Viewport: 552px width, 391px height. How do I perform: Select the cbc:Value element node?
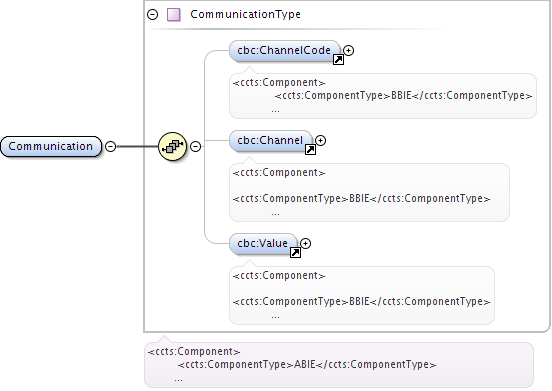(x=263, y=244)
